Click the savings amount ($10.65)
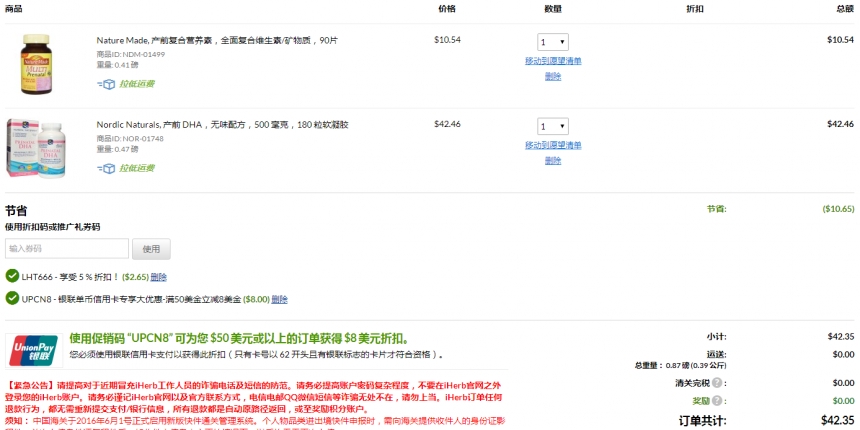 (x=838, y=209)
